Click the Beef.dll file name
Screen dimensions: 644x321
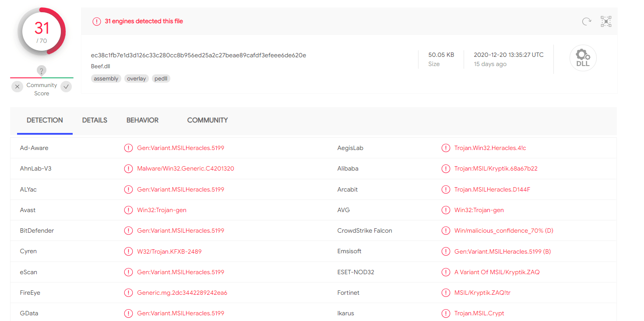coord(101,66)
